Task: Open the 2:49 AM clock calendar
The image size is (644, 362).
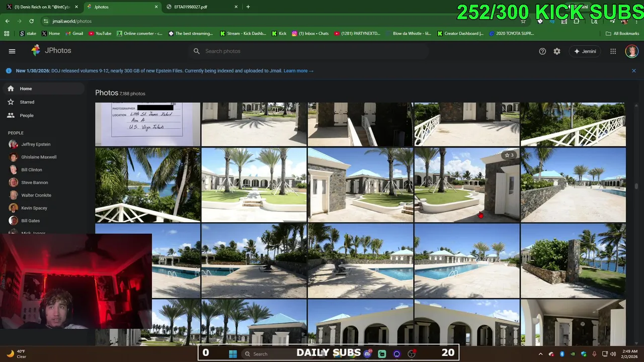Action: point(629,353)
